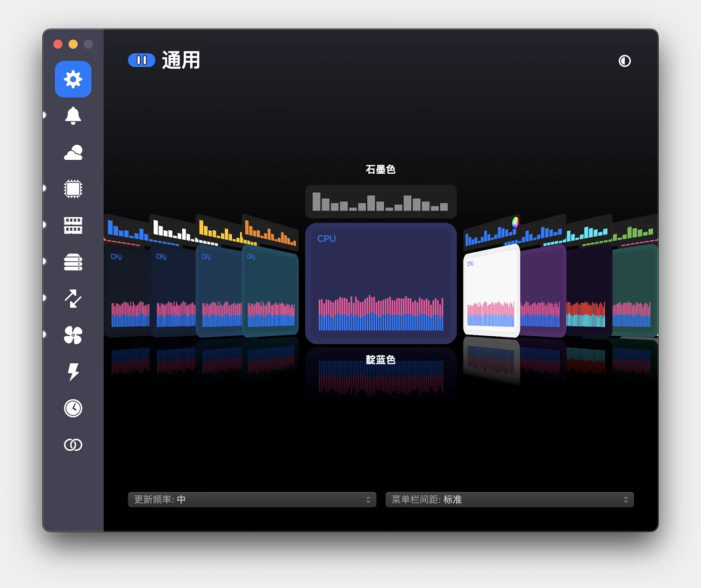Click the rainbow color wheel swatch
The image size is (701, 588).
[515, 222]
